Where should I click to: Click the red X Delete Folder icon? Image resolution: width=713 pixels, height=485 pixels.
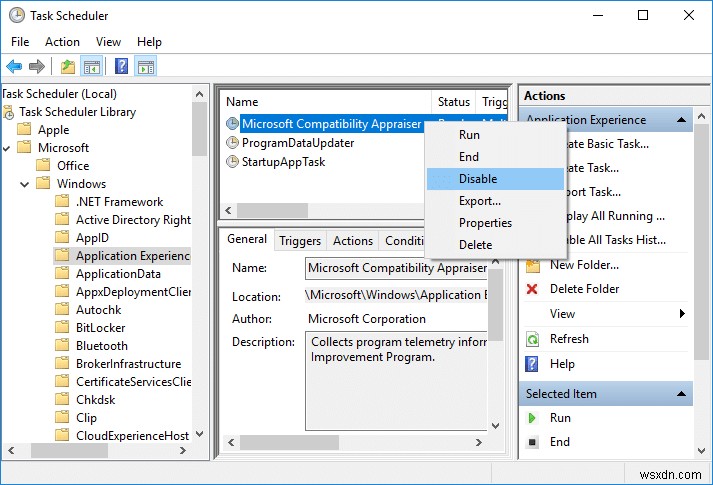point(532,289)
